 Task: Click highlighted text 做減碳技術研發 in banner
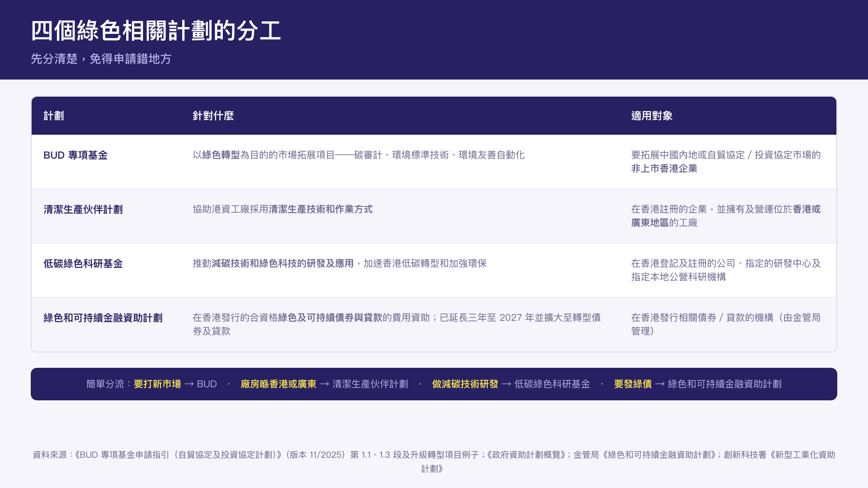point(465,384)
